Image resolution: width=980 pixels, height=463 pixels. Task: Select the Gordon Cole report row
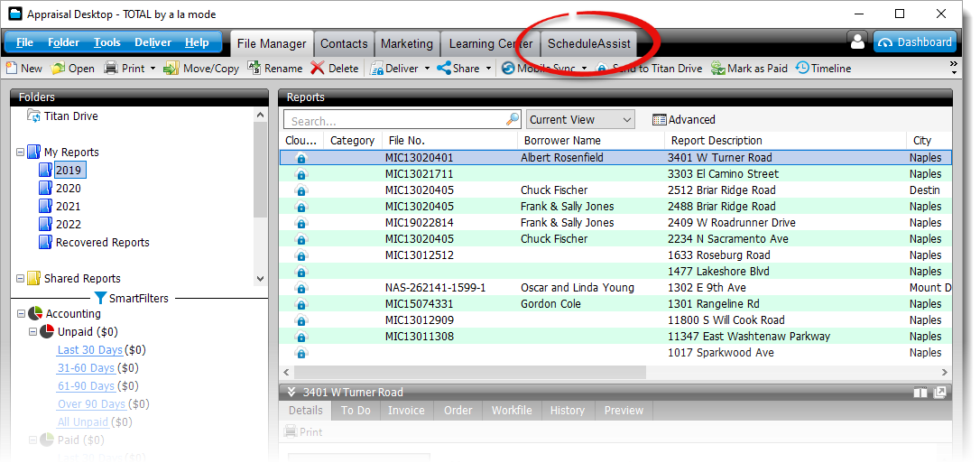[615, 304]
